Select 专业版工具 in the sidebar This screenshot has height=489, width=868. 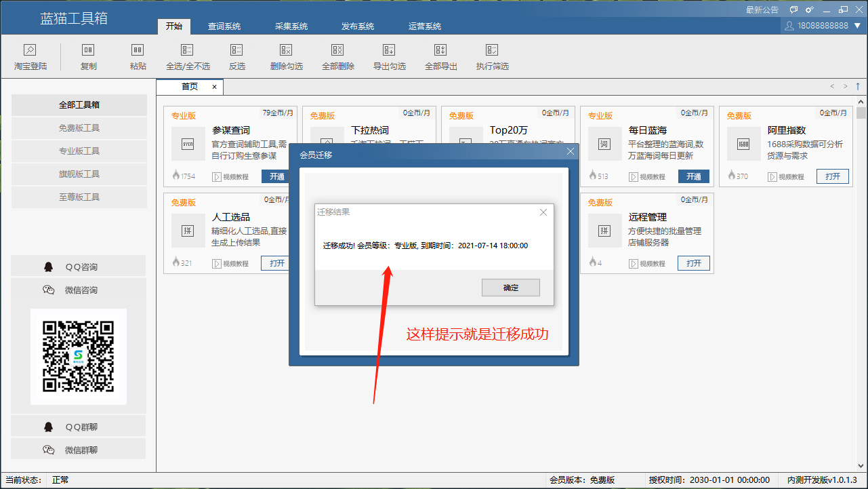tap(79, 151)
